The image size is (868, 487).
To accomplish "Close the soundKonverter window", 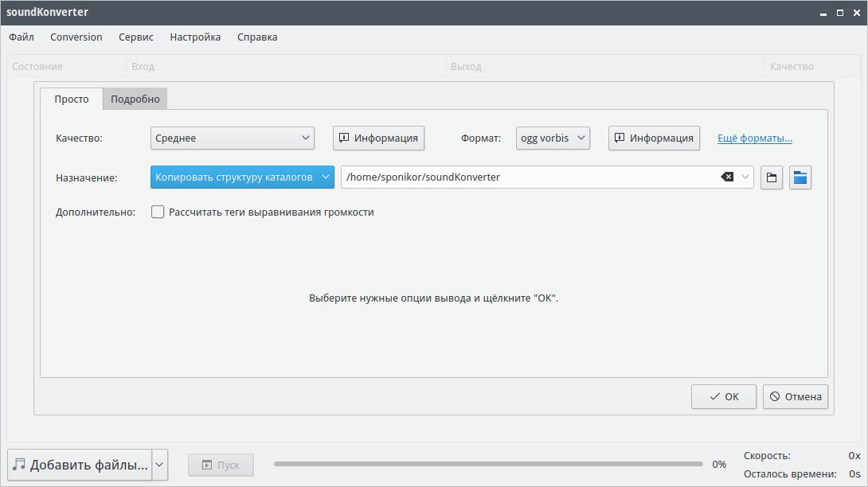I will (855, 13).
